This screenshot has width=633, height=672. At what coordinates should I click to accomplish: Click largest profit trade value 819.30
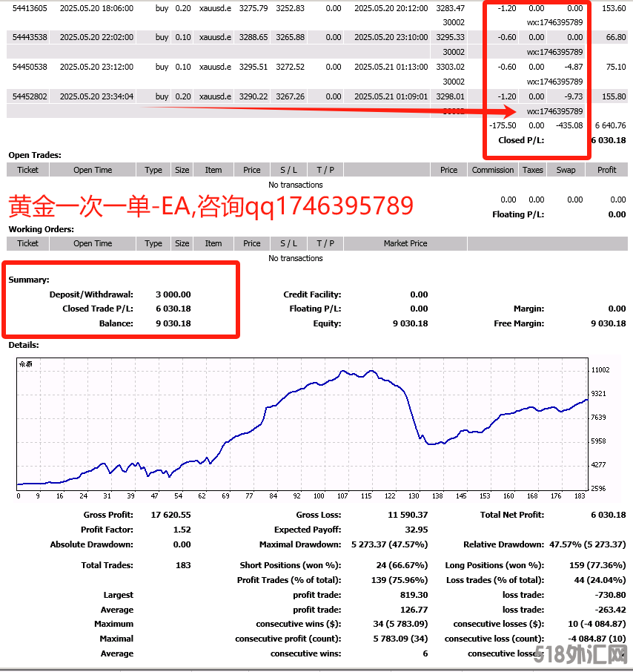(x=414, y=595)
